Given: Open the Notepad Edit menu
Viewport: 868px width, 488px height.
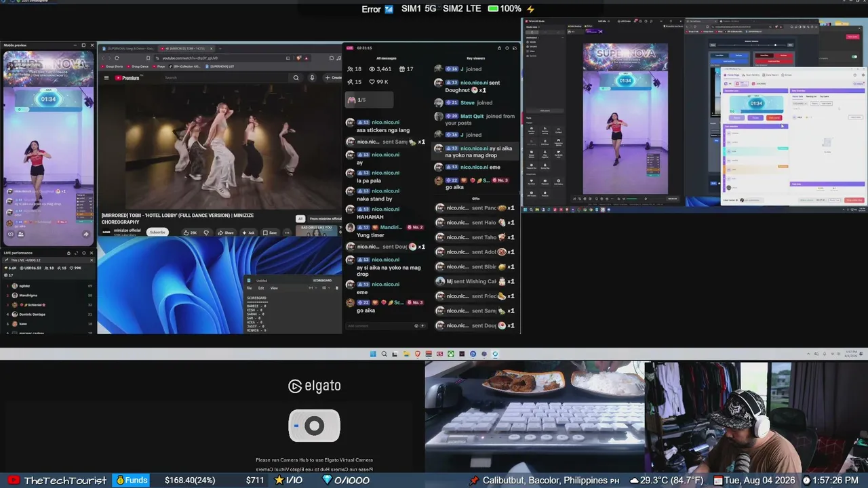Looking at the screenshot, I should pos(261,288).
